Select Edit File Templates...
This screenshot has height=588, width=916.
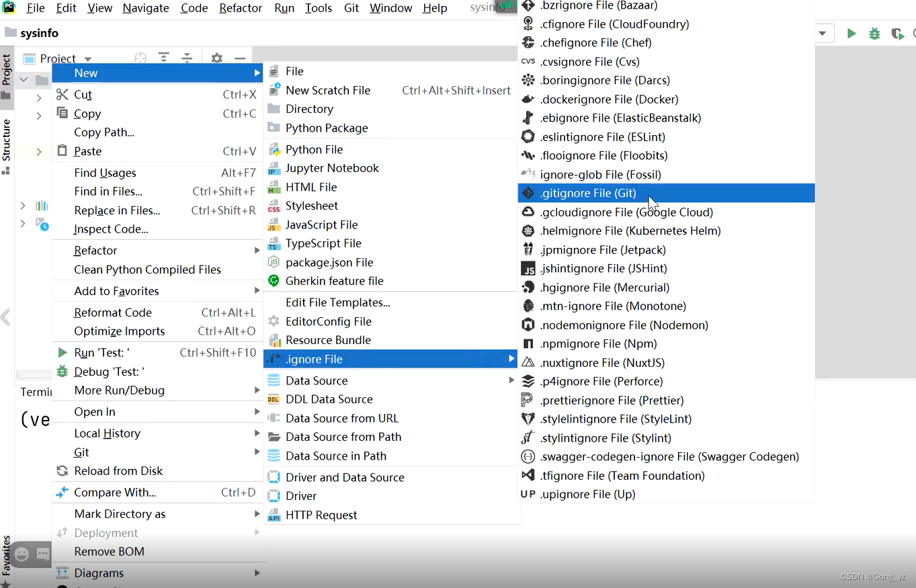[x=390, y=302]
